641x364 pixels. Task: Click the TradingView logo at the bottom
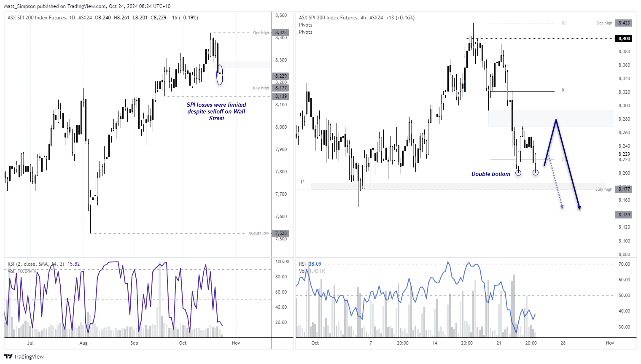(x=24, y=356)
